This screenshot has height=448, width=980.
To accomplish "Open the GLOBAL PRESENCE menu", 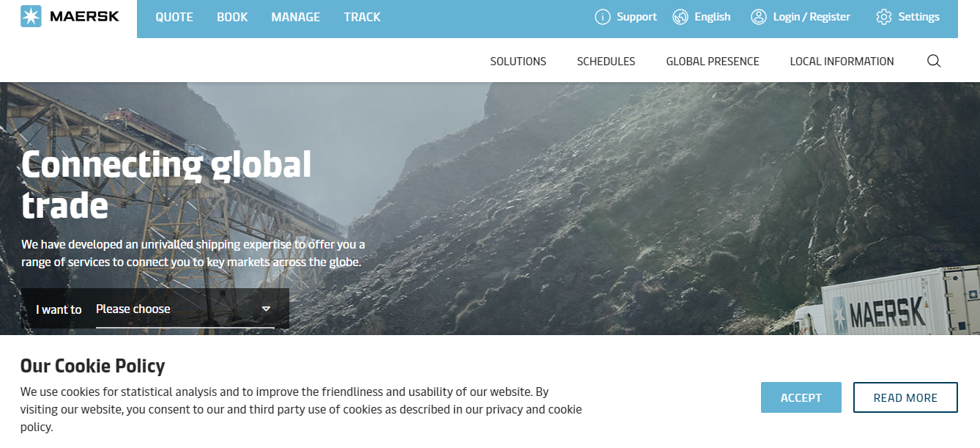I will [713, 62].
